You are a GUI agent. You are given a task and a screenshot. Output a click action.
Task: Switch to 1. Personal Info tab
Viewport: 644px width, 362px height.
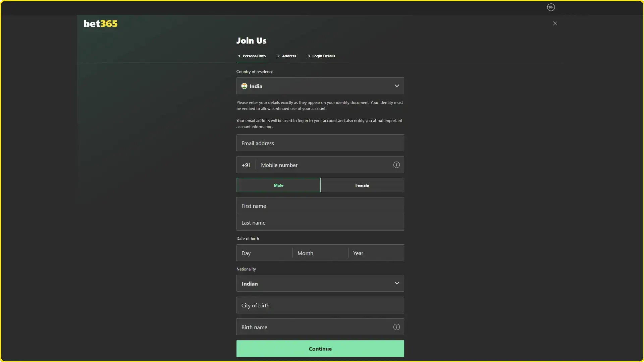pyautogui.click(x=252, y=56)
